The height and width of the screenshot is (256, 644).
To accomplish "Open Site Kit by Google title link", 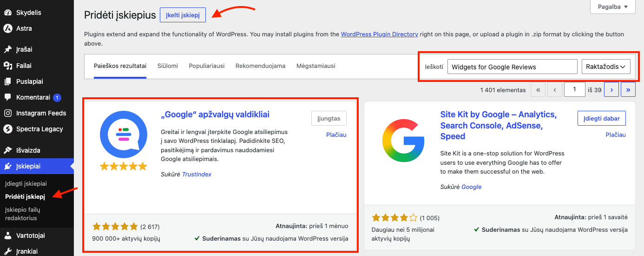I will [x=499, y=125].
